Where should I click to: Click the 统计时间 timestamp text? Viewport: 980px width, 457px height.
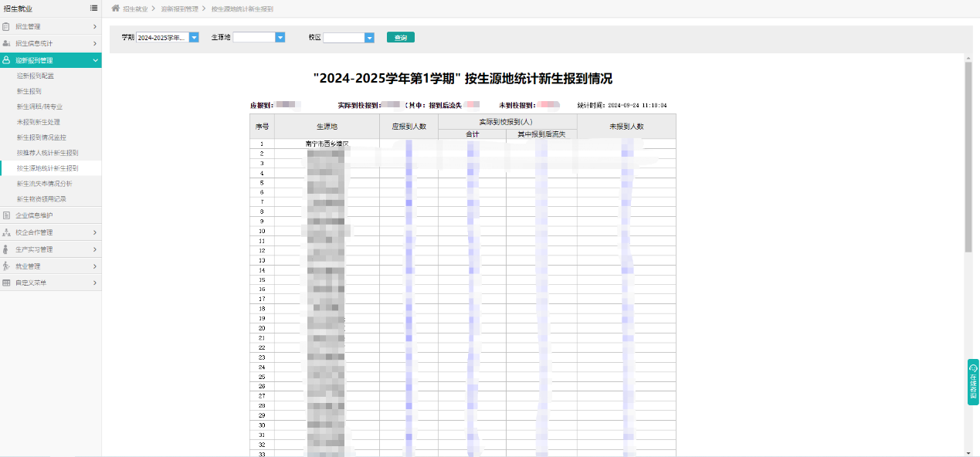coord(622,105)
